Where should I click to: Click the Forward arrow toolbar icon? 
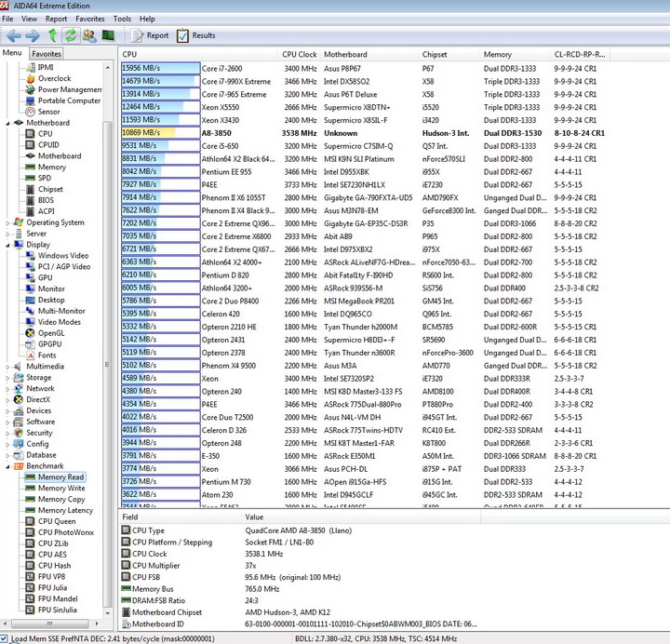(x=33, y=35)
